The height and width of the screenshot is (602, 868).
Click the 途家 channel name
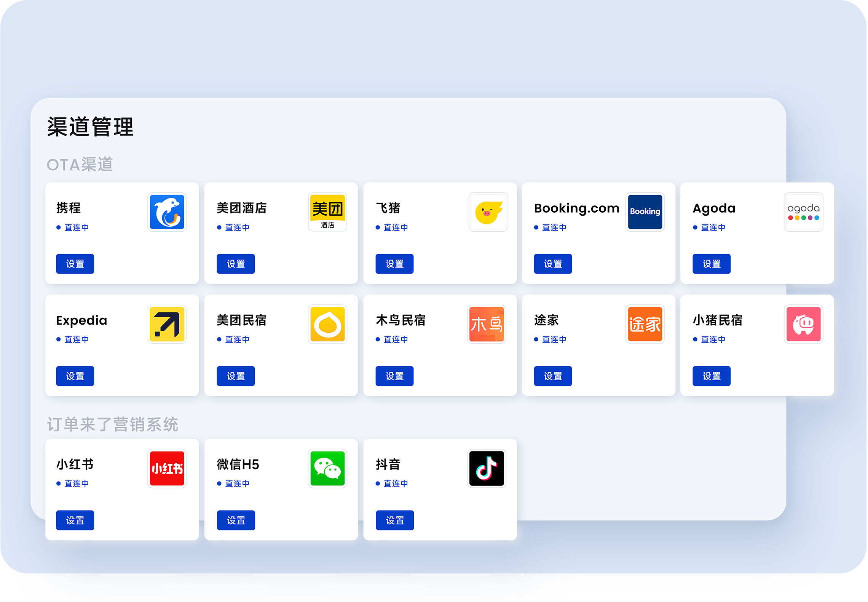(x=546, y=320)
